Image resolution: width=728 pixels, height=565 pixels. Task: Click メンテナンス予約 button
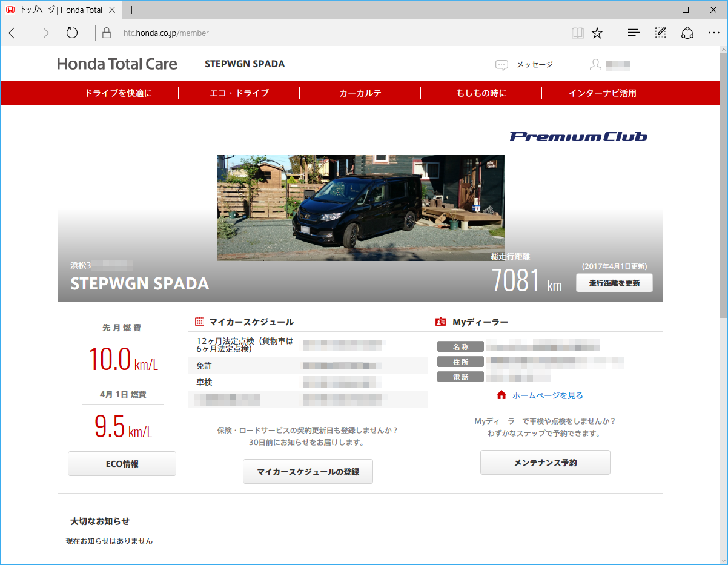tap(545, 463)
